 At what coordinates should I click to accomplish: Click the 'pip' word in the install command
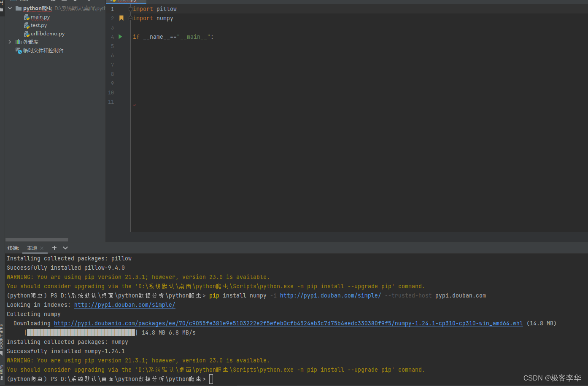point(214,295)
